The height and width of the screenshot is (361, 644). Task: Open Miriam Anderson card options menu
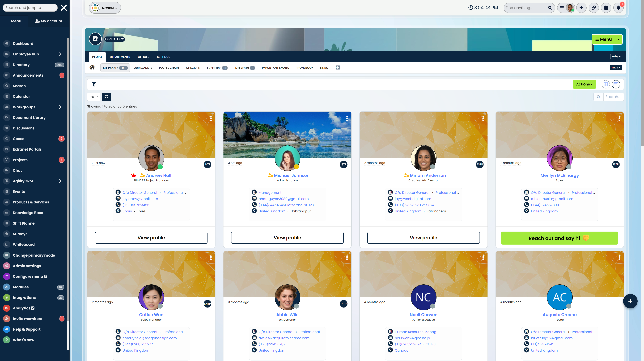[x=483, y=119]
